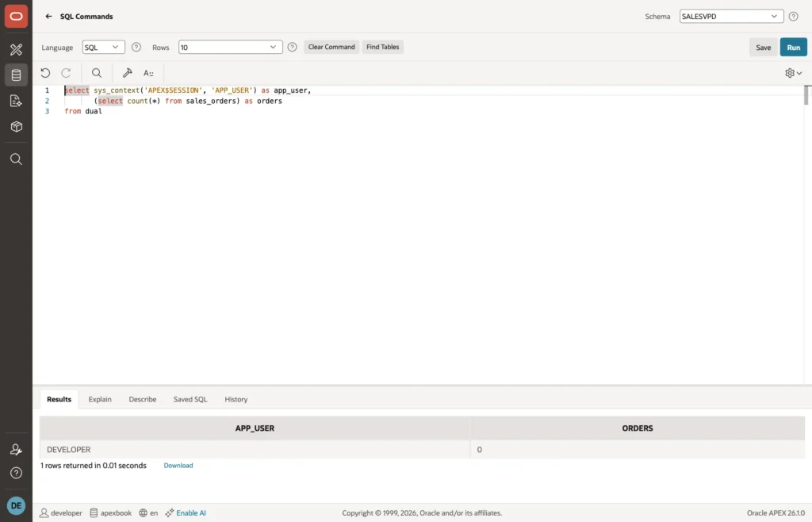Screen dimensions: 812x522
Task: Click the autocomplete A.. editor tool
Action: click(x=148, y=73)
